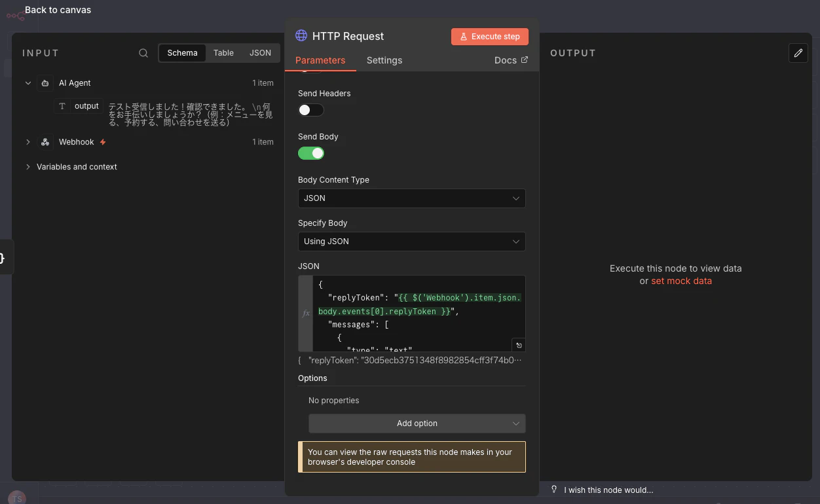The image size is (820, 504).
Task: Collapse the AI Agent input section
Action: 28,83
